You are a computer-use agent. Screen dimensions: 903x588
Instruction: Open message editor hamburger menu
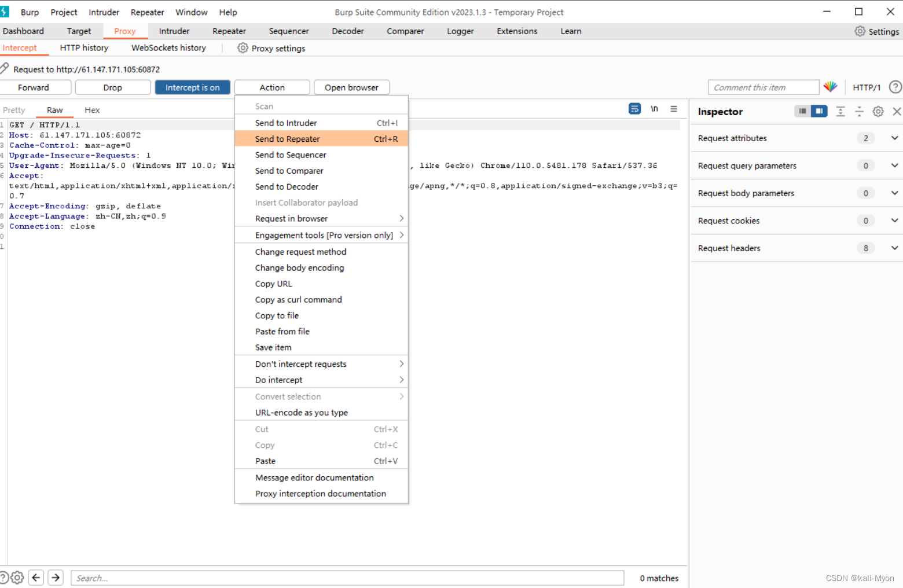tap(674, 109)
